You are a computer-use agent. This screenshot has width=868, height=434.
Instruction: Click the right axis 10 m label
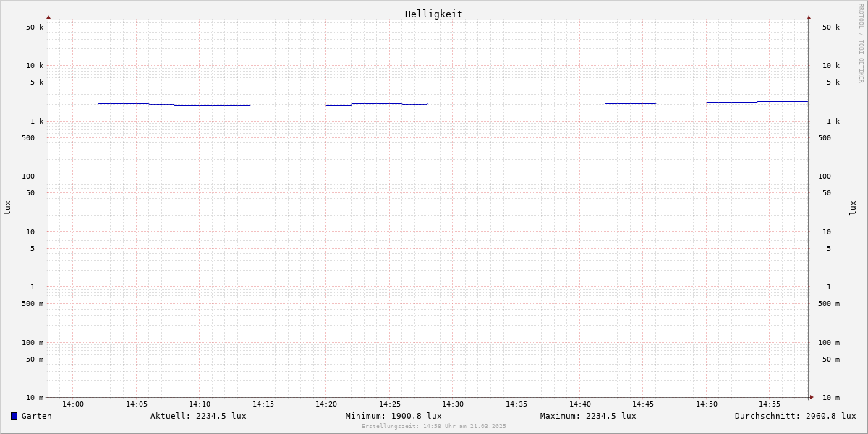click(x=831, y=398)
